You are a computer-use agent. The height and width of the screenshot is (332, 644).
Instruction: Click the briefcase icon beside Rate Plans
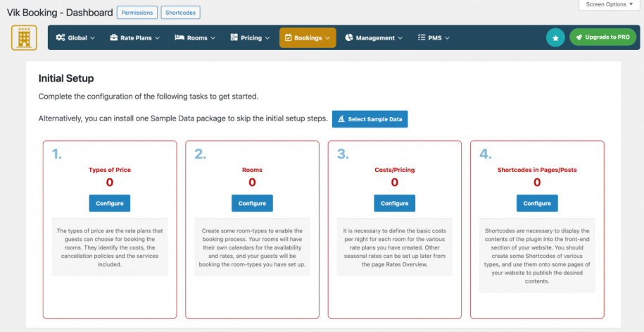[114, 37]
